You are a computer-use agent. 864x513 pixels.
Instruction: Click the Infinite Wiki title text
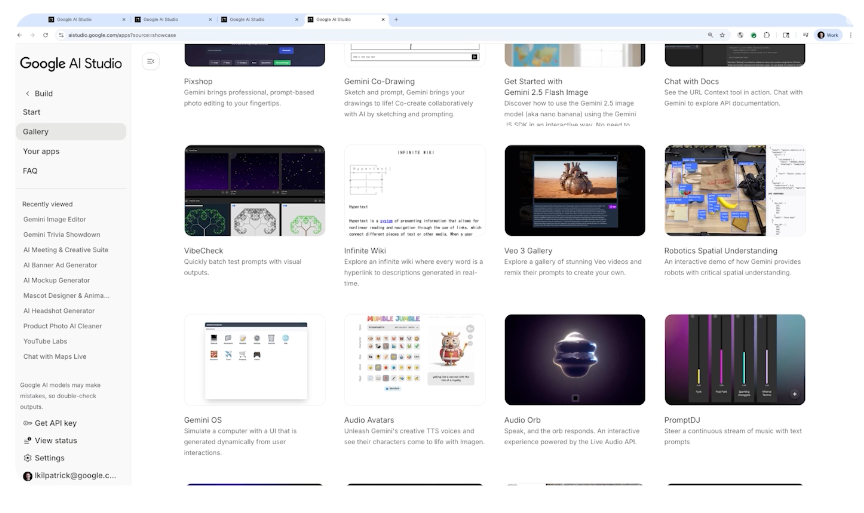(365, 251)
